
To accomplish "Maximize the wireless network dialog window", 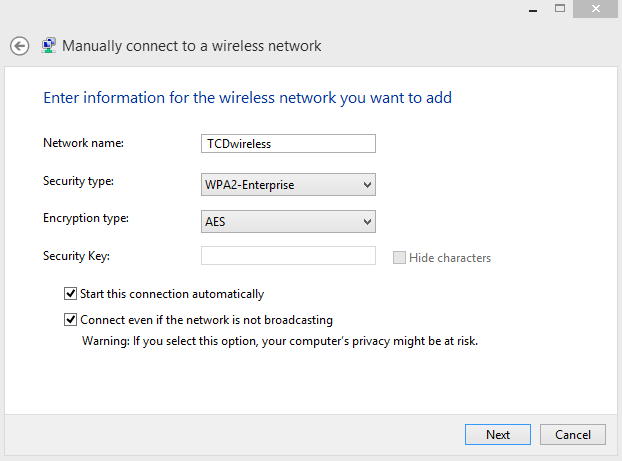I will [560, 8].
